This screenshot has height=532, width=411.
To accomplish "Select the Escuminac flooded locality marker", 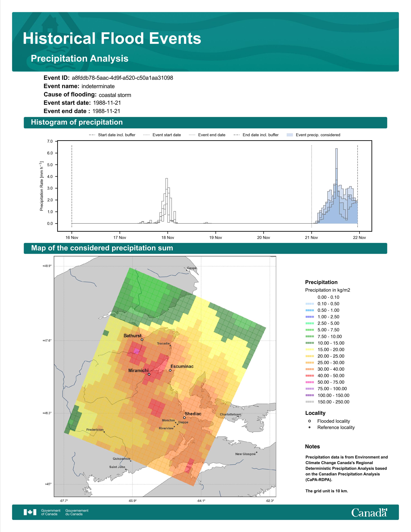I will pos(170,370).
